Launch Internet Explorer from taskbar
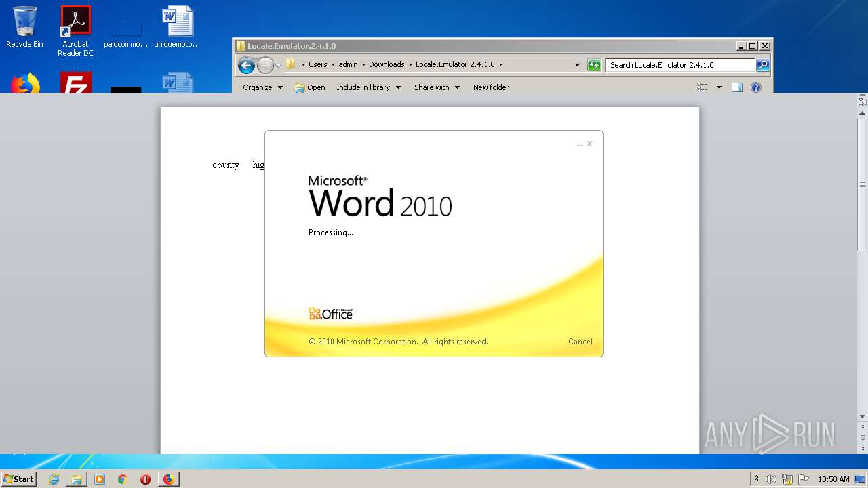The image size is (868, 488). (x=54, y=479)
